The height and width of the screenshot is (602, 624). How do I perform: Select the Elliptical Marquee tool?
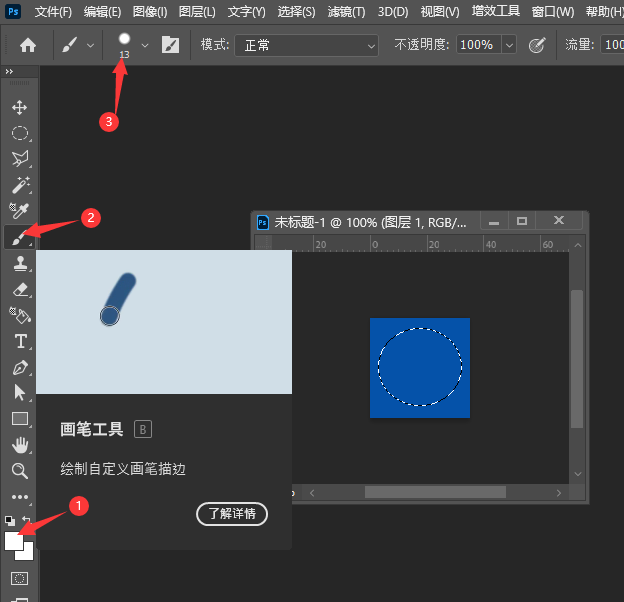20,133
